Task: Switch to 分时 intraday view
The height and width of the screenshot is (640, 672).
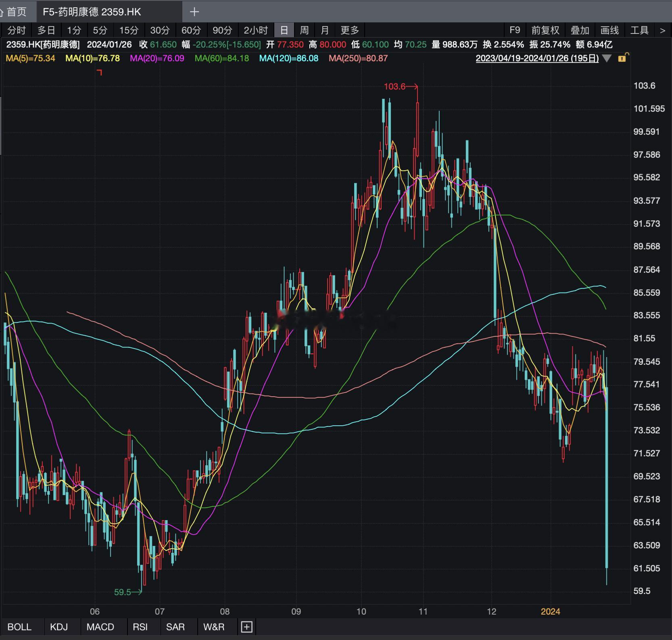Action: (17, 30)
